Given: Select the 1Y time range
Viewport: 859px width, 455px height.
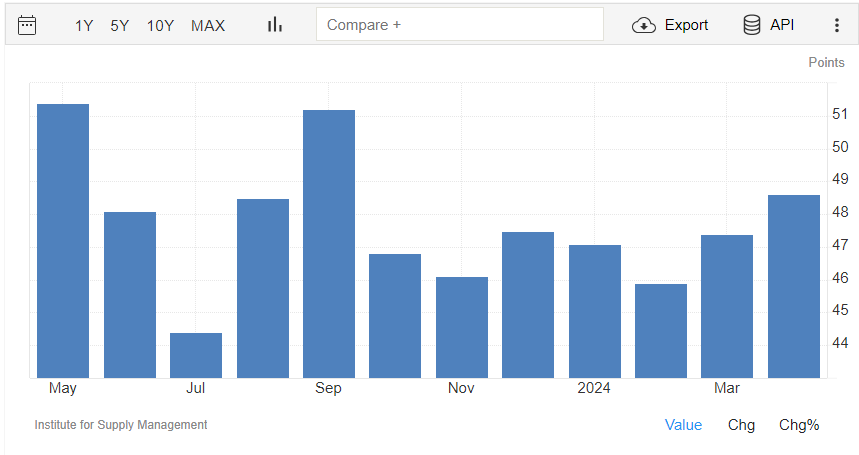Looking at the screenshot, I should tap(84, 25).
